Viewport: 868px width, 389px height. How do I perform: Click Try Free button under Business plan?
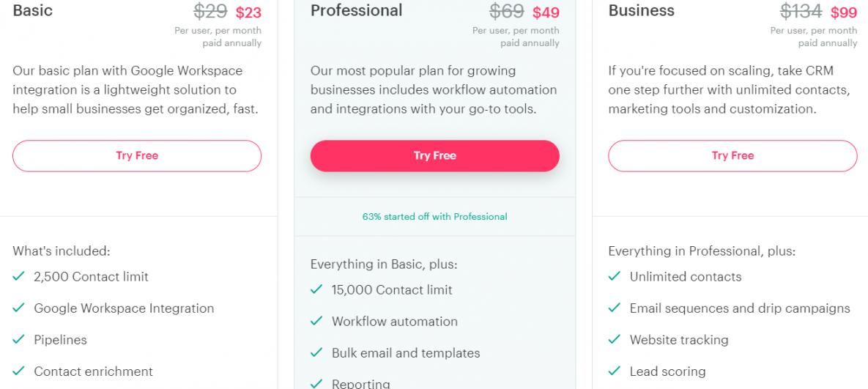point(732,156)
